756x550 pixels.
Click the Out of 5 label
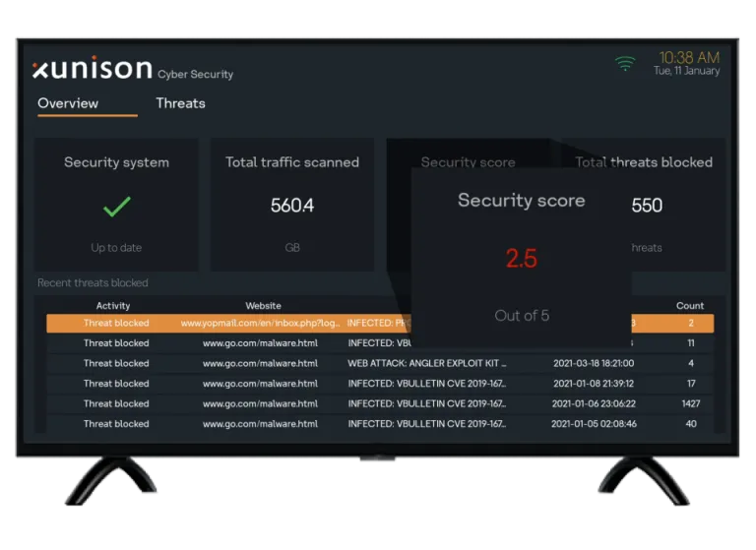coord(522,316)
